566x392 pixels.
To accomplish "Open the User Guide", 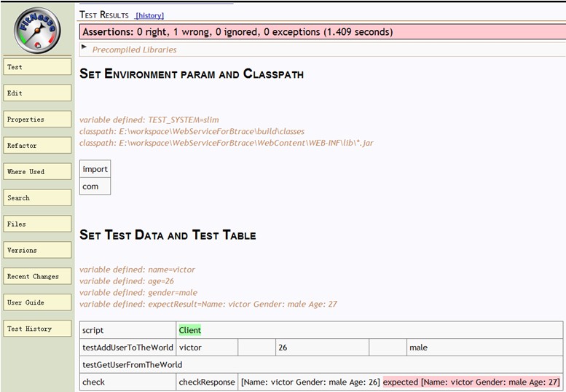I will point(37,302).
